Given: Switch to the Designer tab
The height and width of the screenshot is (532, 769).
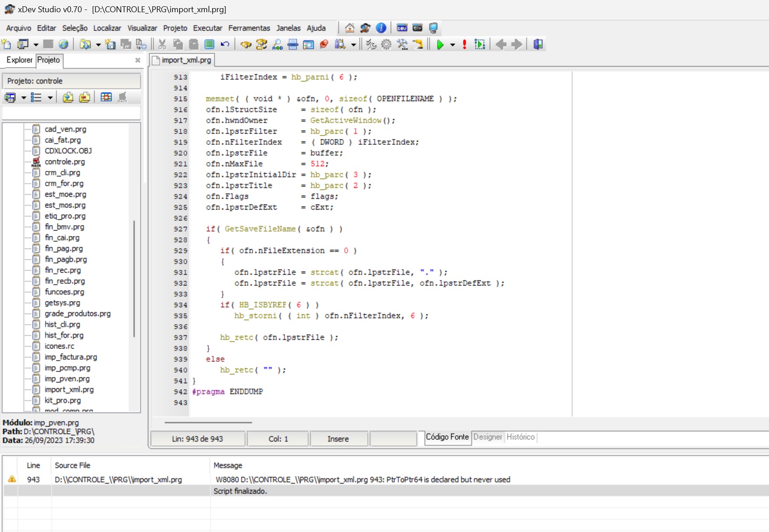Looking at the screenshot, I should (487, 437).
